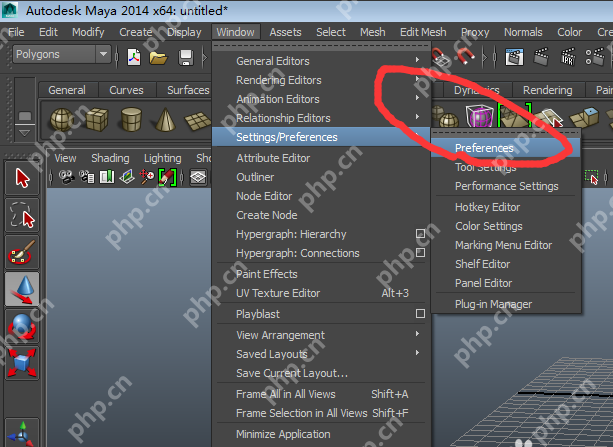Select the Paint Selection tool
Screen dimensions: 613x447
point(22,252)
